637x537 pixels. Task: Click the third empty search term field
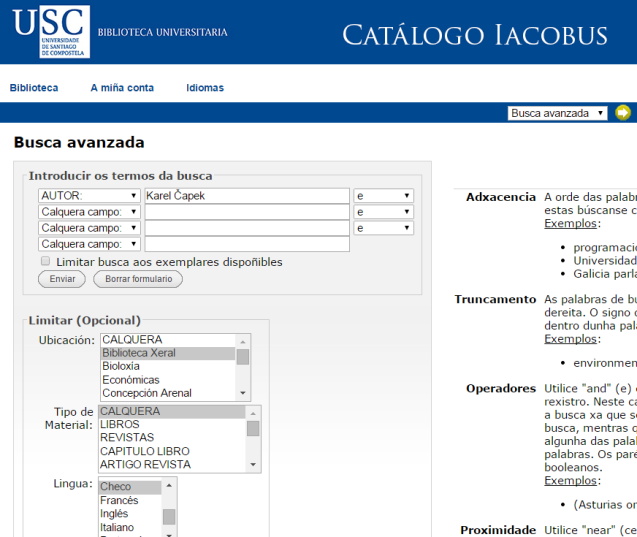tap(247, 228)
